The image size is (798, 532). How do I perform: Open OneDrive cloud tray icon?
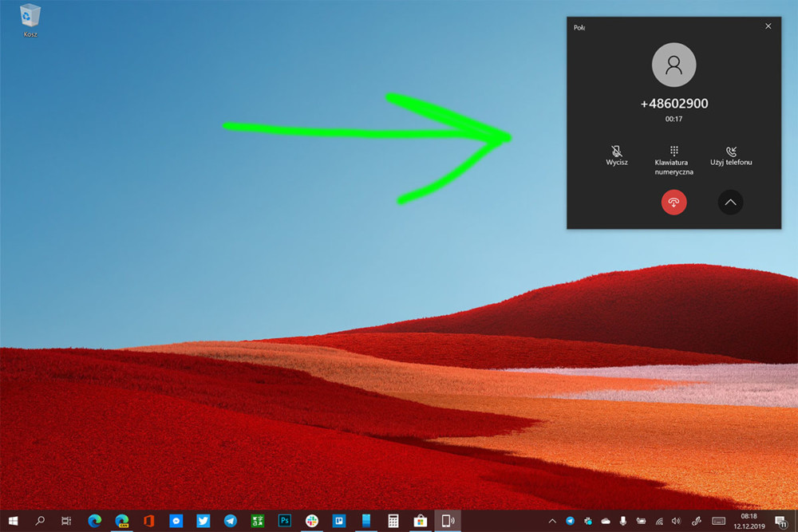tap(606, 521)
